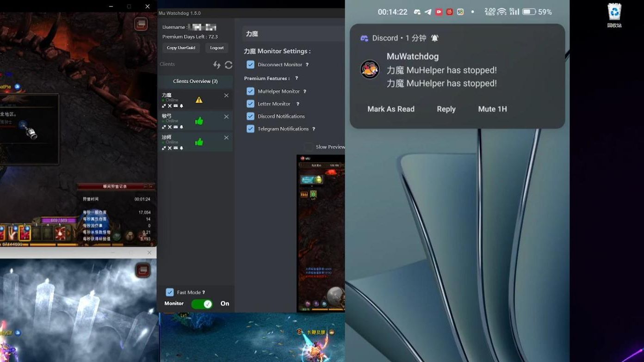Click the 力魔 client name field
This screenshot has height=362, width=644.
(x=293, y=34)
